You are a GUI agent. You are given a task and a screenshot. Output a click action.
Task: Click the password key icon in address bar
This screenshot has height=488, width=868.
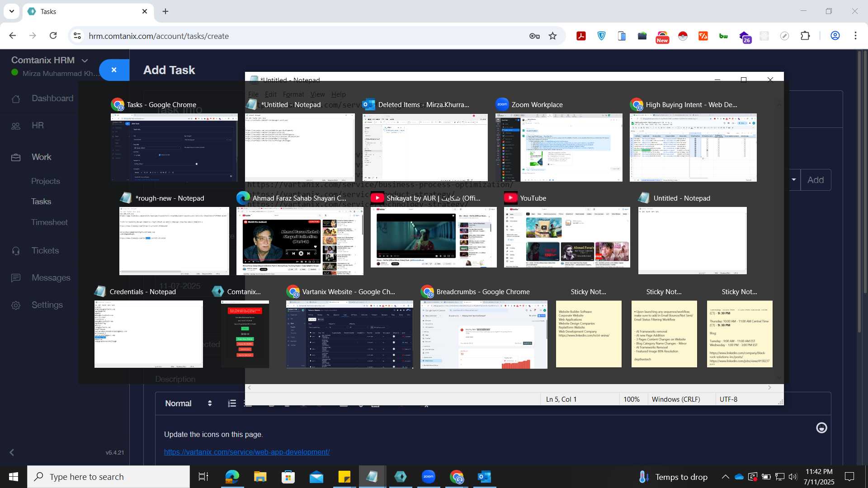[534, 36]
